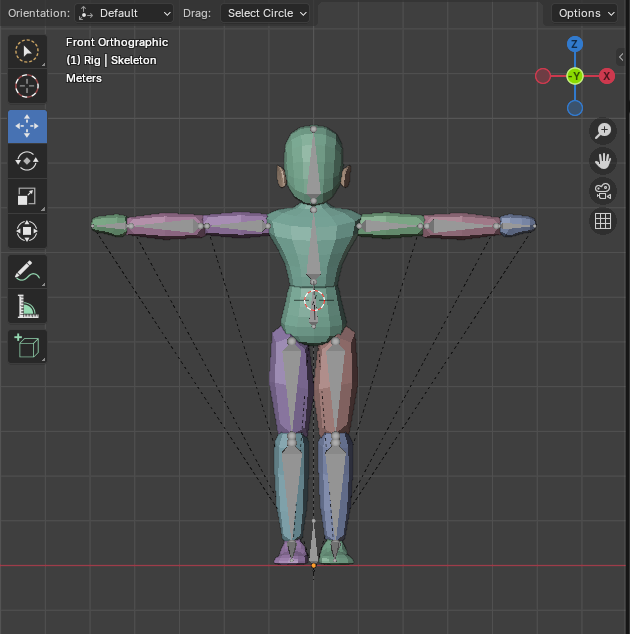
Task: Select the Measure ruler tool
Action: pos(27,306)
